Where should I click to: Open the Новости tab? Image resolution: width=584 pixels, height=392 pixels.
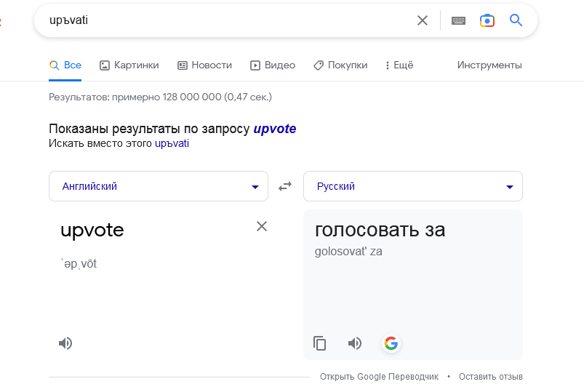(204, 65)
